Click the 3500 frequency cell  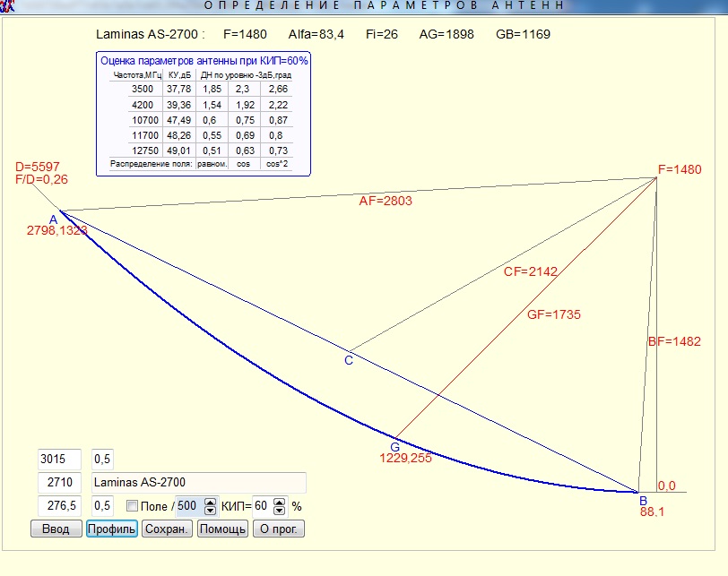142,89
